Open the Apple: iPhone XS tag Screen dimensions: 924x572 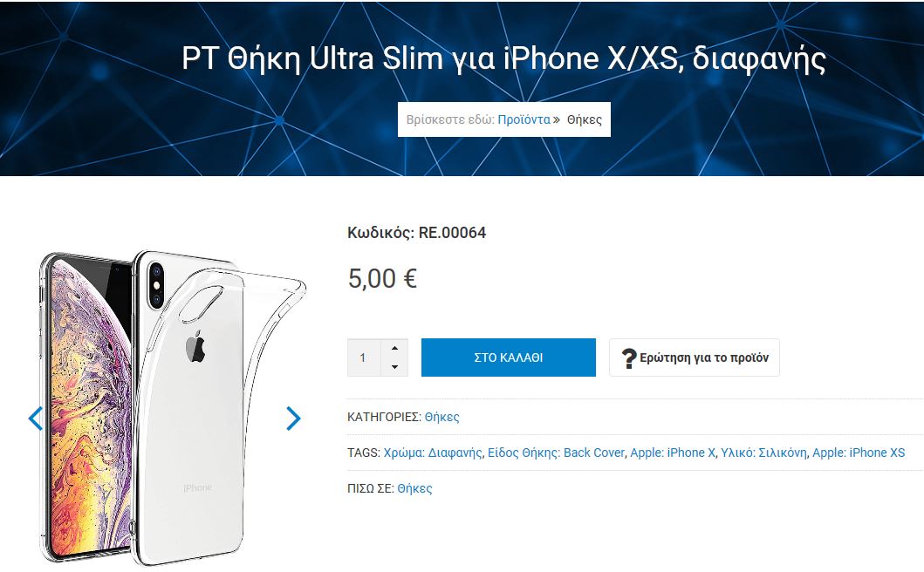pyautogui.click(x=859, y=453)
